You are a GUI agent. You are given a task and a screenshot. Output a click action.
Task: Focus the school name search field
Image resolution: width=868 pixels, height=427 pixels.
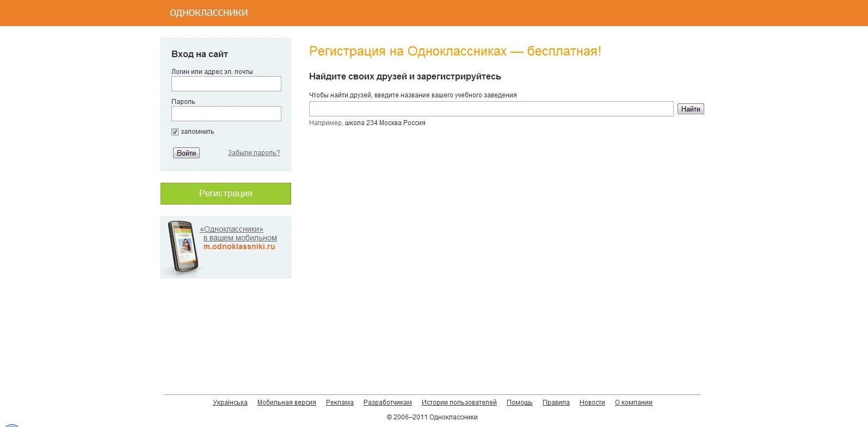[491, 109]
